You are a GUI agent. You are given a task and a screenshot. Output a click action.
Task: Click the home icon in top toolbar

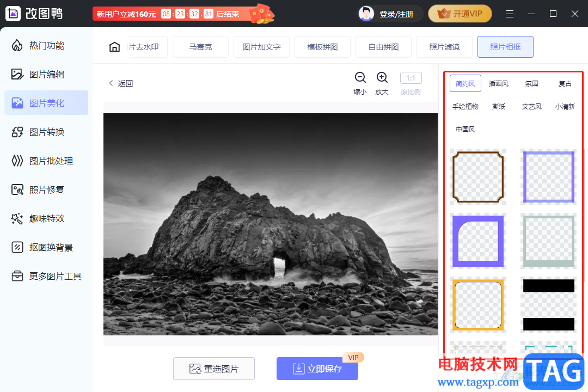tap(114, 47)
